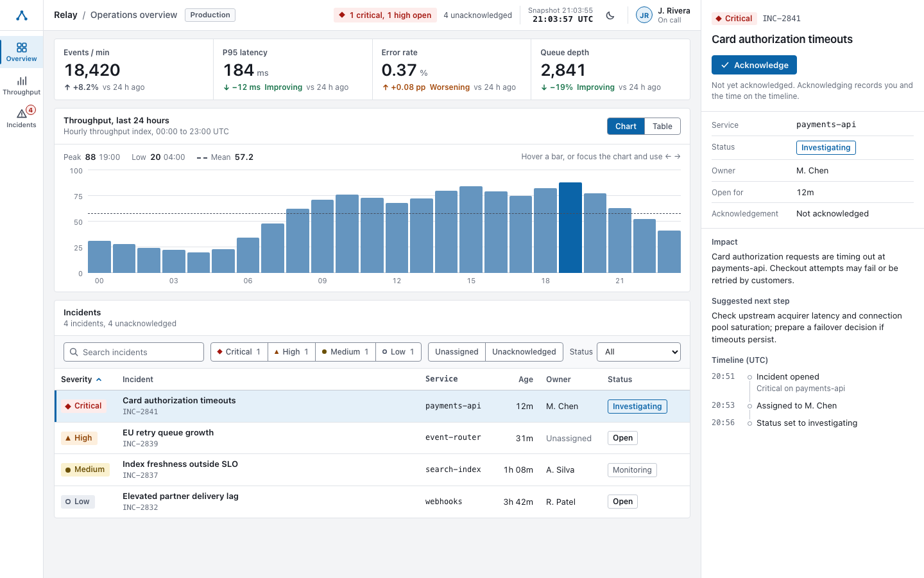Click the magnifier icon in incident search

click(x=74, y=352)
